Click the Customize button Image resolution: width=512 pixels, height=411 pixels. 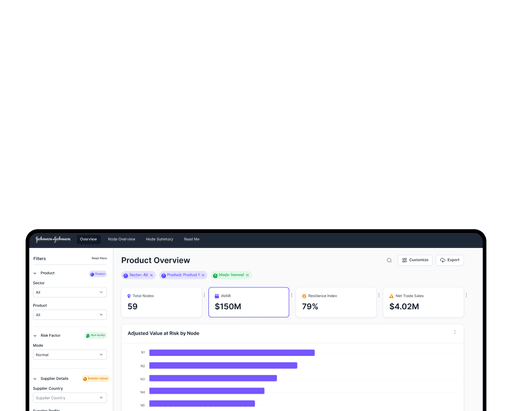tap(415, 260)
